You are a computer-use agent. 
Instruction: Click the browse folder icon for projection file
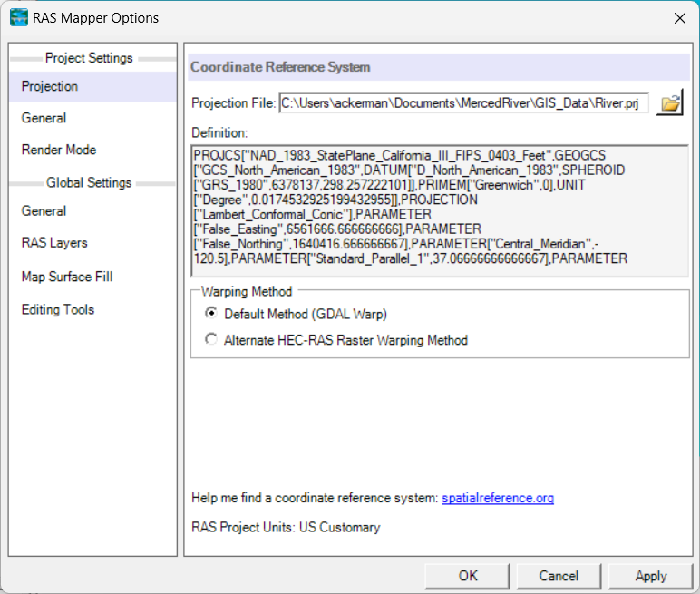[670, 103]
